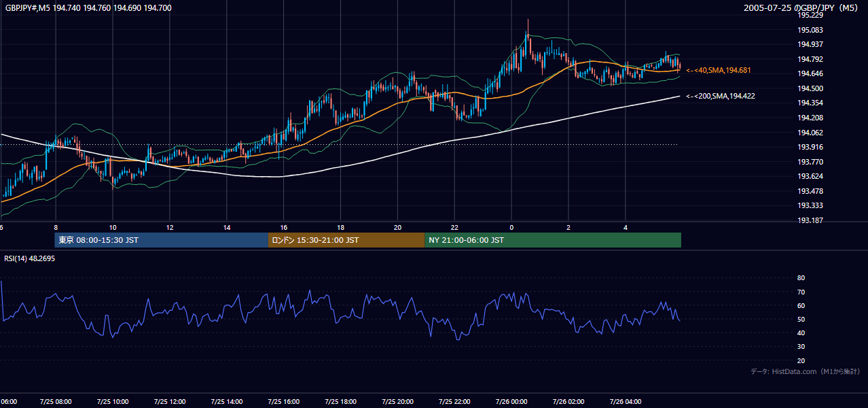Viewport: 868px width, 408px height.
Task: Click hour tick 8 under the price chart
Action: coord(56,228)
